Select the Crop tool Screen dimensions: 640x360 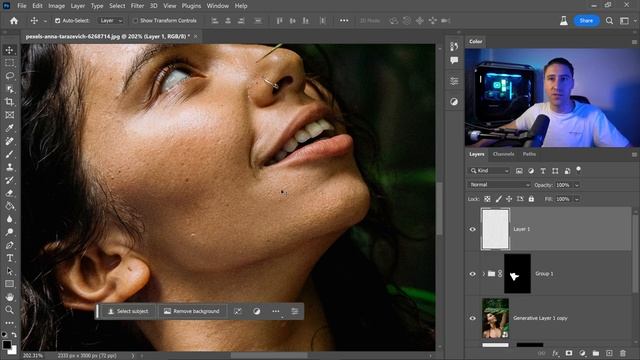coord(9,102)
